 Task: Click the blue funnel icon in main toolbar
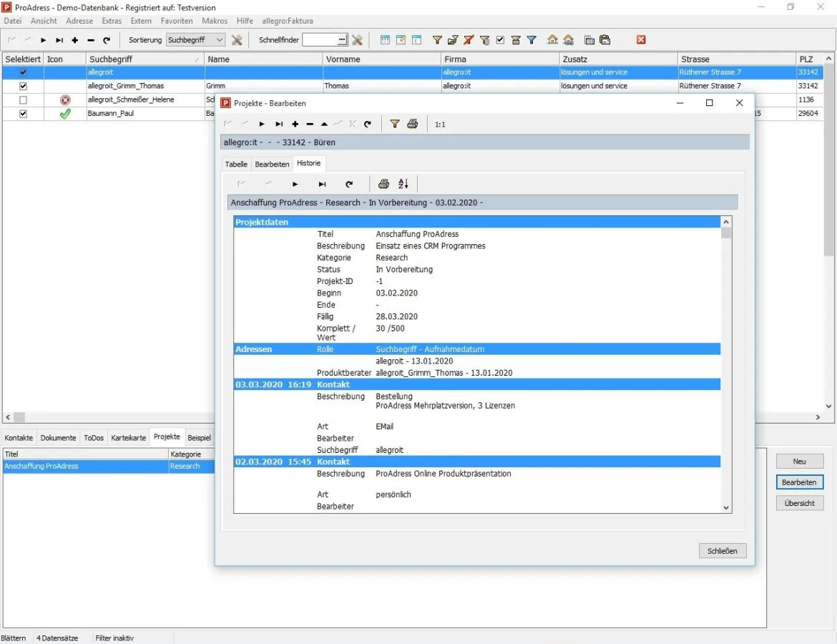(x=532, y=40)
